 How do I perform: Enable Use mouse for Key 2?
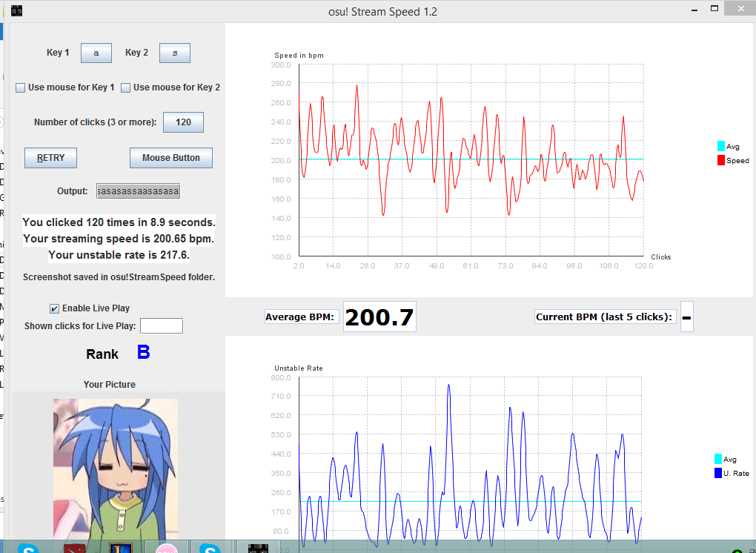pyautogui.click(x=125, y=87)
